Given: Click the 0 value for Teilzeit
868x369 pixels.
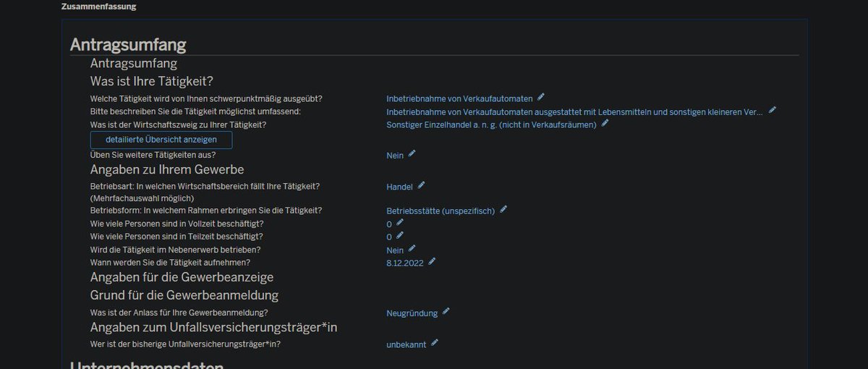Looking at the screenshot, I should pyautogui.click(x=389, y=237).
